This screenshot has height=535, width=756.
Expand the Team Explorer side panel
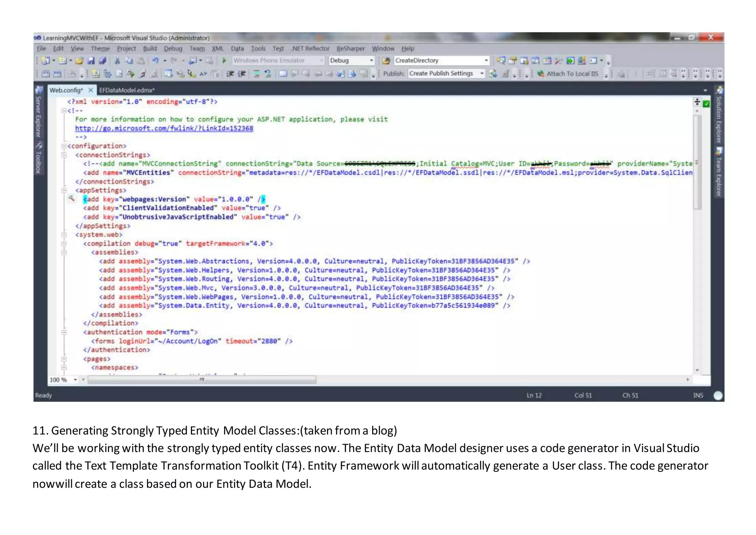[719, 172]
